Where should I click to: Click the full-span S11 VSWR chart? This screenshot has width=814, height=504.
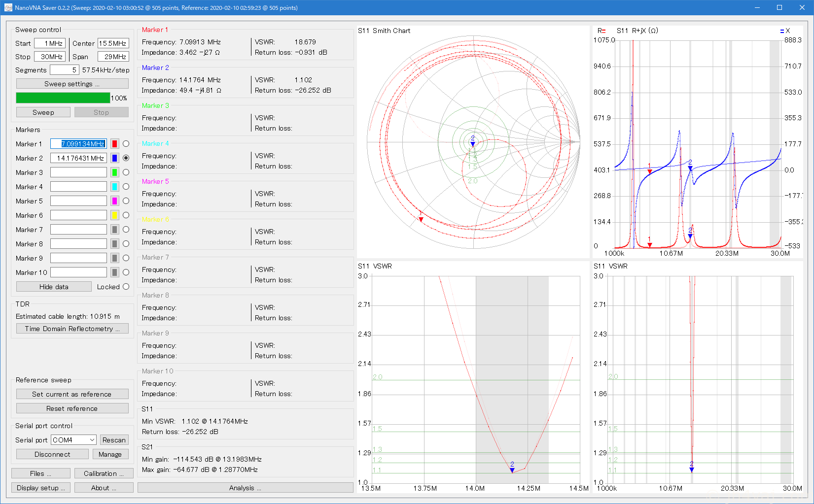pyautogui.click(x=697, y=377)
